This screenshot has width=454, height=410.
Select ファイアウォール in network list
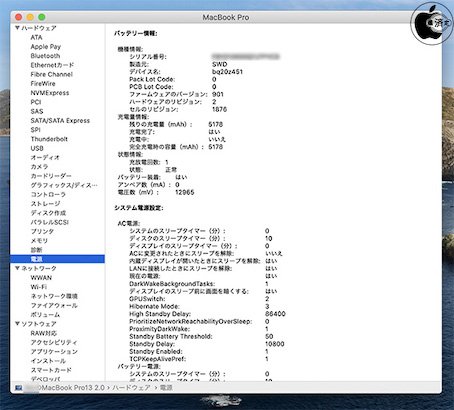[x=54, y=305]
